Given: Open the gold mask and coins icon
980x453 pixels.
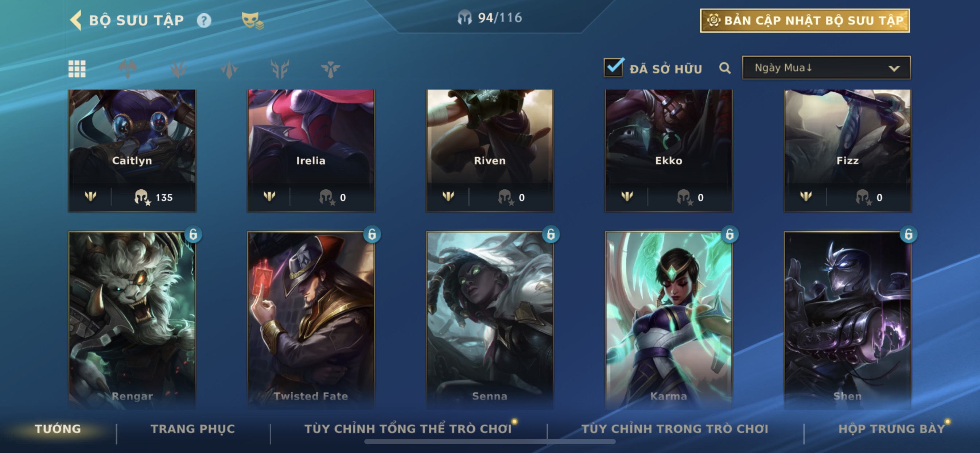Looking at the screenshot, I should (x=252, y=20).
